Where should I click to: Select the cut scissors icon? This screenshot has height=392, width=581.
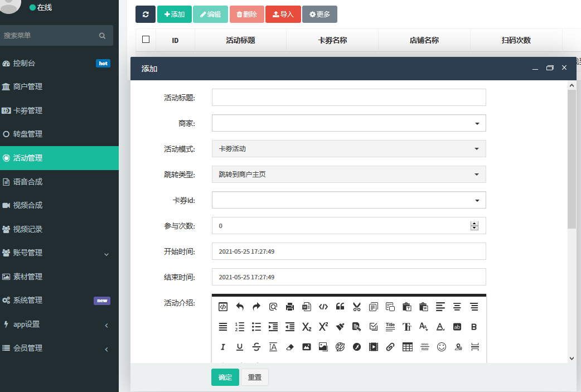(357, 307)
